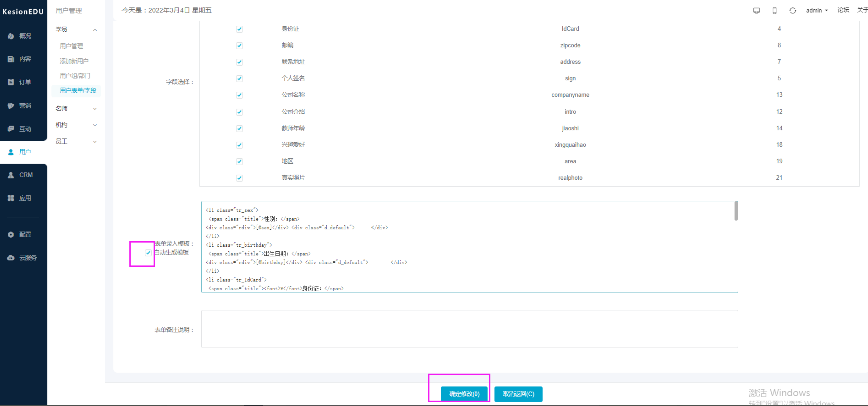This screenshot has height=406, width=868.
Task: Uncheck the 教师年龄 jiaoshi checkbox
Action: [x=239, y=129]
